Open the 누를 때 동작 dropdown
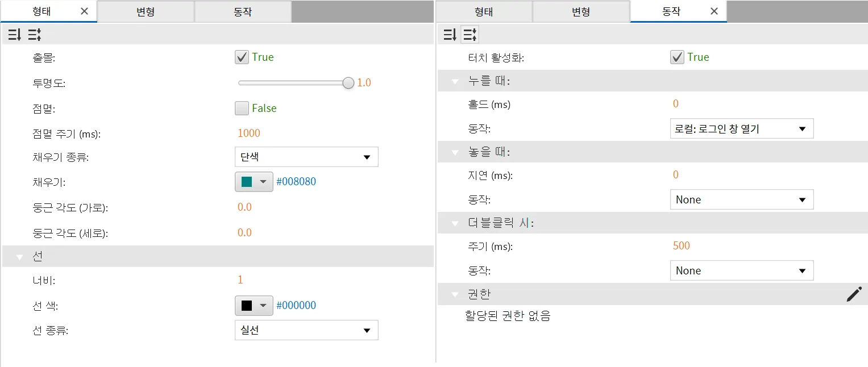This screenshot has width=868, height=367. (742, 128)
